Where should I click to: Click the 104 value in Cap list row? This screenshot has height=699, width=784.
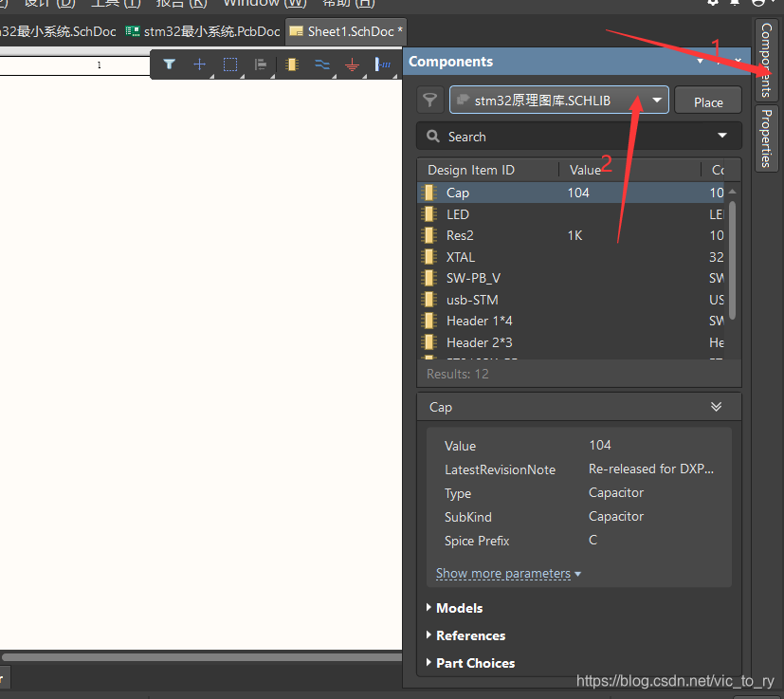point(578,193)
